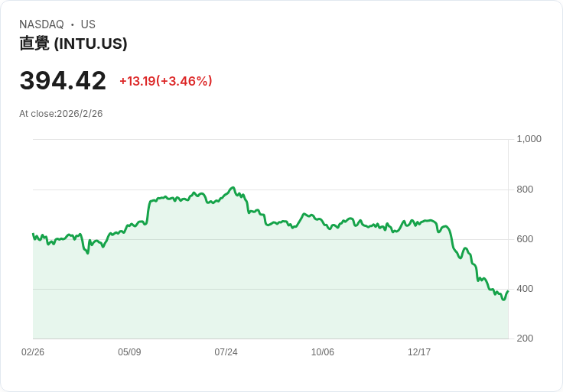Click the 394.42 price value

(63, 80)
